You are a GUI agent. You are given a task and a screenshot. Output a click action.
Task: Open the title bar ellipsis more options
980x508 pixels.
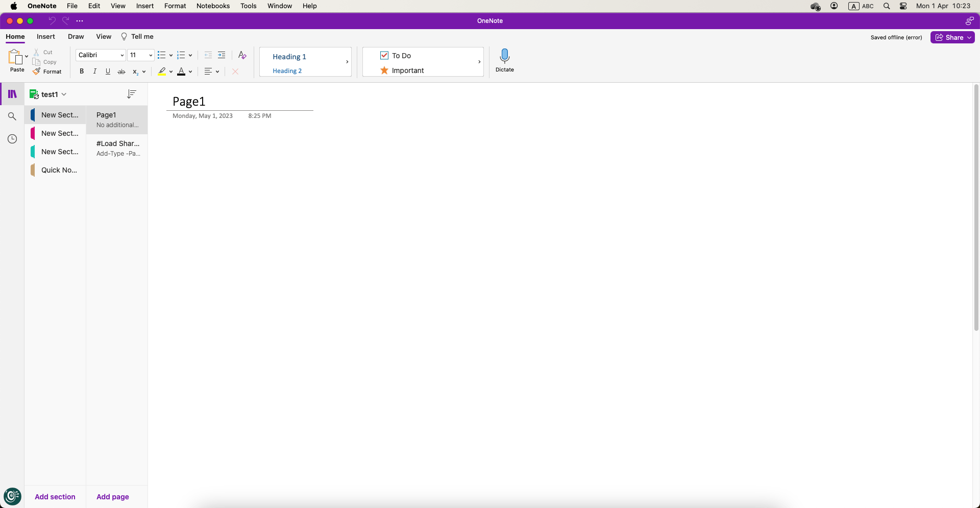[80, 21]
